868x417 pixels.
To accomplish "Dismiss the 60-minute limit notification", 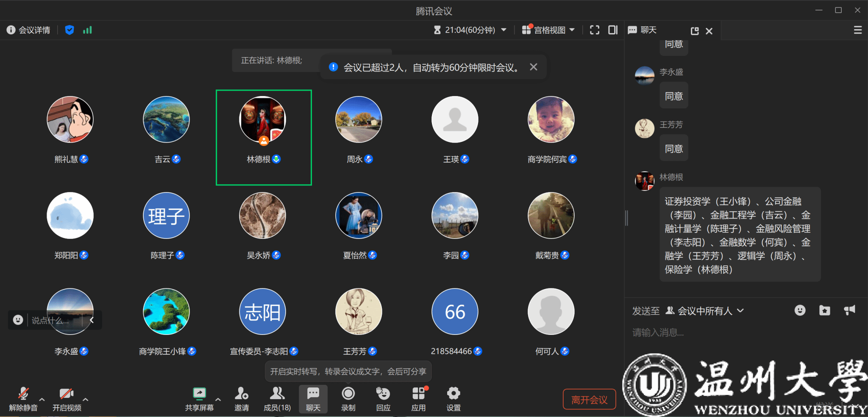I will (534, 67).
